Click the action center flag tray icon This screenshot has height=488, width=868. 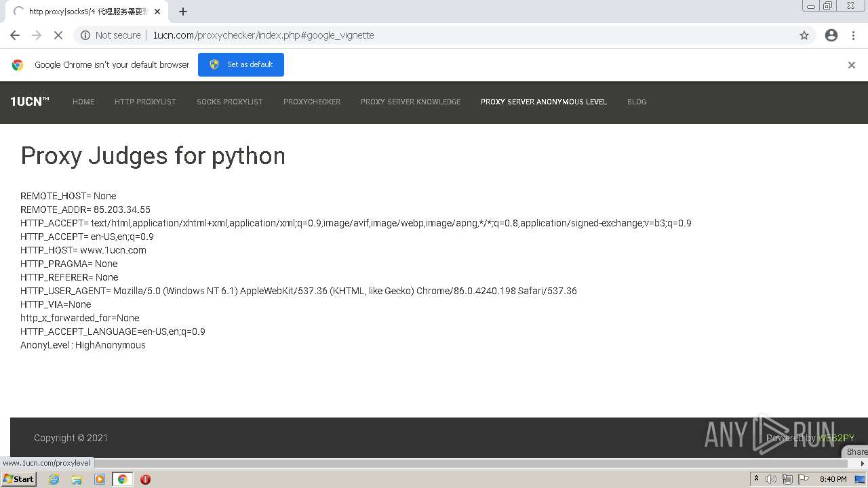(804, 479)
